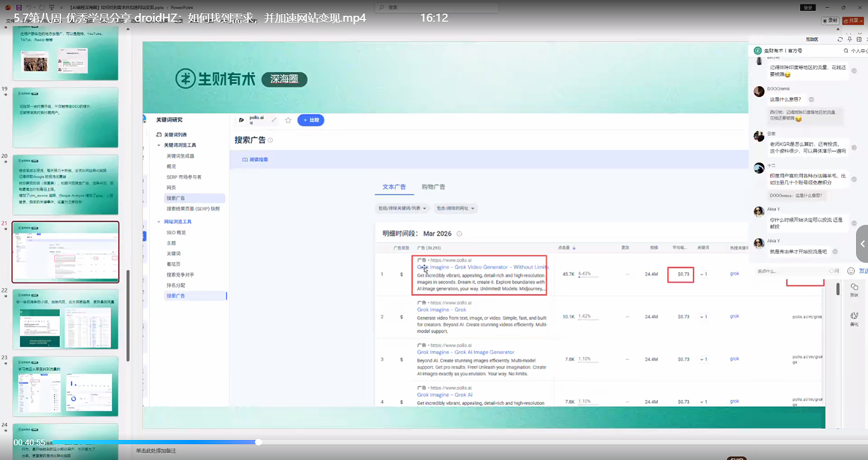Click the blue 比较 compare button

[x=311, y=120]
